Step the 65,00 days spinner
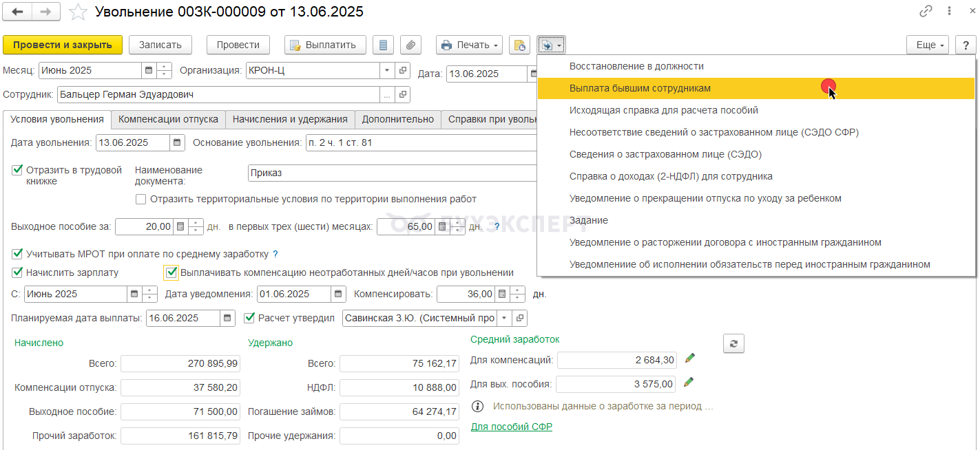The height and width of the screenshot is (450, 980). click(458, 226)
